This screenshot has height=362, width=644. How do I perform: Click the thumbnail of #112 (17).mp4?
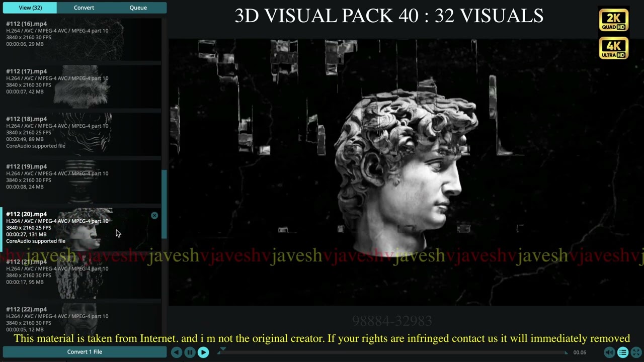coord(82,86)
